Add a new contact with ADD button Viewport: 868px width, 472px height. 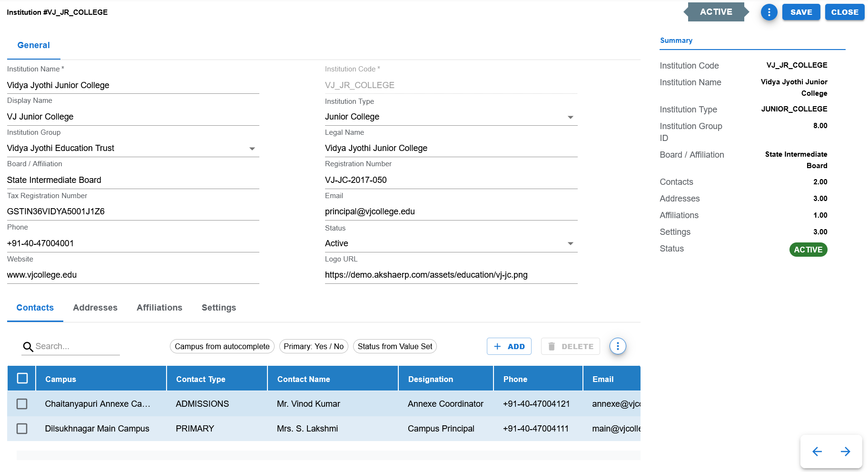click(x=509, y=346)
